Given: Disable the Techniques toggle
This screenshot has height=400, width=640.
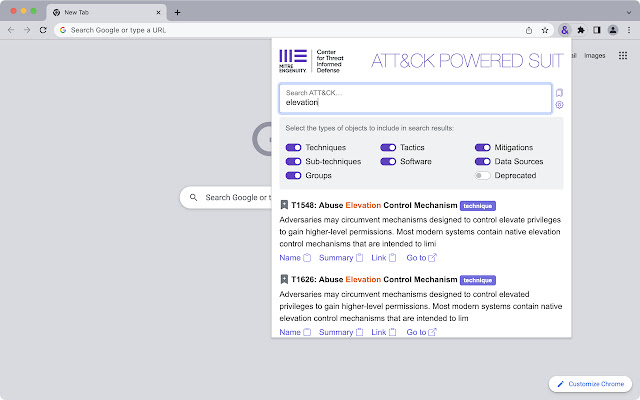Looking at the screenshot, I should 293,147.
